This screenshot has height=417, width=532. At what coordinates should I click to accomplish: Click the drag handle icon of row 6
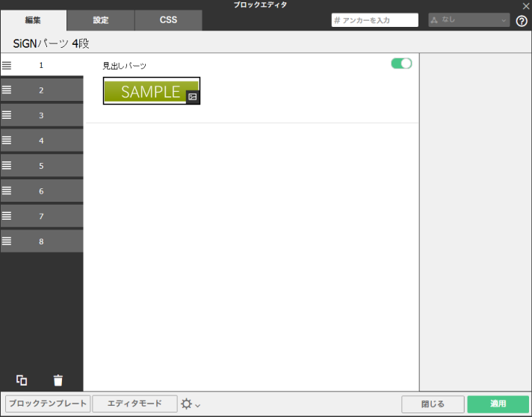7,191
